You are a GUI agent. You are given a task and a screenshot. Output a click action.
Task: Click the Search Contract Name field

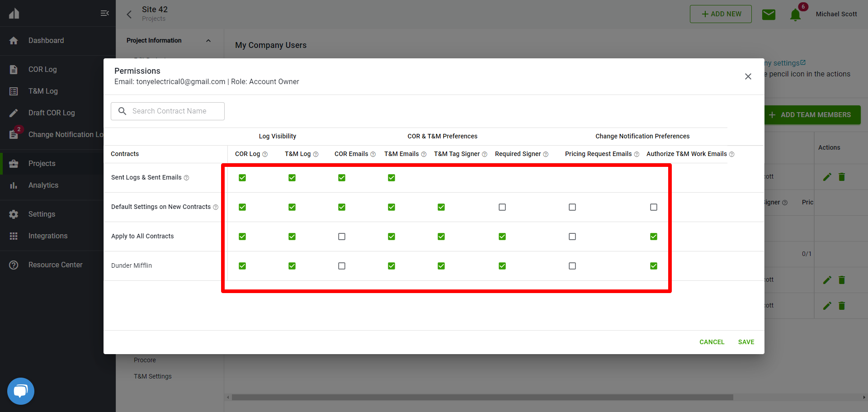tap(168, 111)
